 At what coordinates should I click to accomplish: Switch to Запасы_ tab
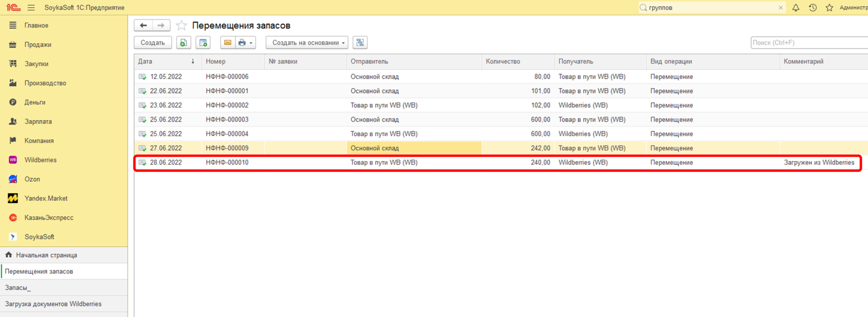[64, 288]
